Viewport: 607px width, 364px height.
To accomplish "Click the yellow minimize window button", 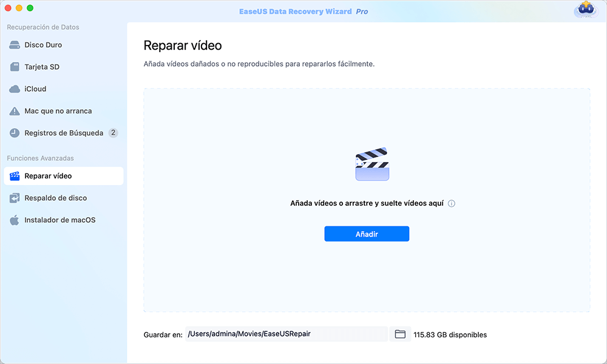I will [x=19, y=8].
